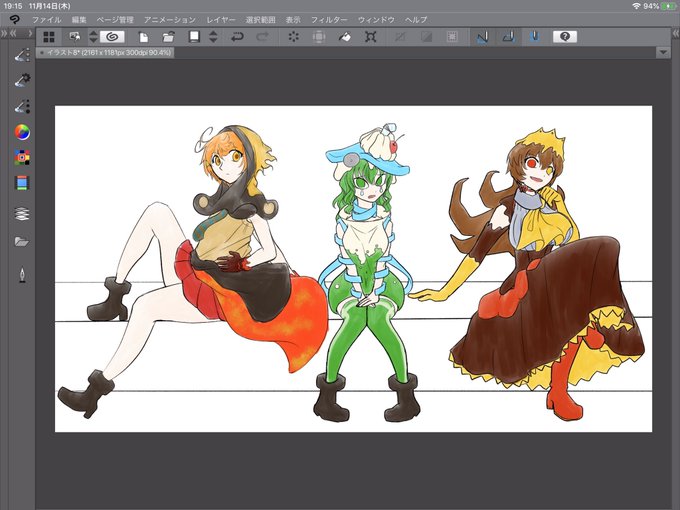This screenshot has height=510, width=680.
Task: Click the Open file folder icon
Action: [x=168, y=37]
